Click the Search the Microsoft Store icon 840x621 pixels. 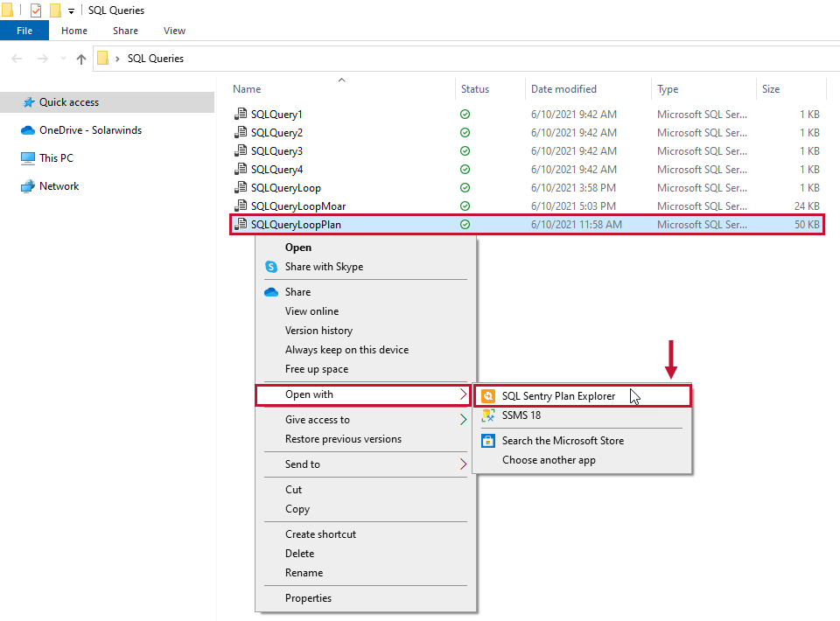pos(488,441)
